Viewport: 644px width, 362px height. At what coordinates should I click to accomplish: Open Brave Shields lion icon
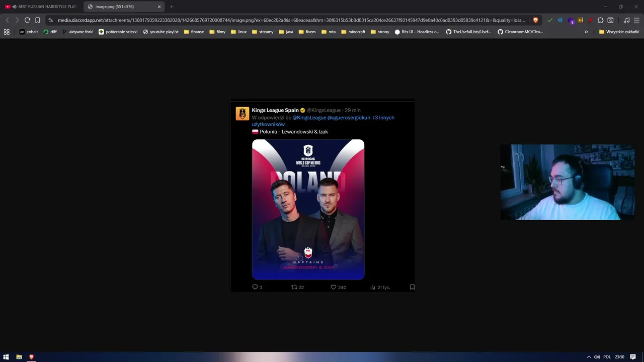(x=535, y=20)
